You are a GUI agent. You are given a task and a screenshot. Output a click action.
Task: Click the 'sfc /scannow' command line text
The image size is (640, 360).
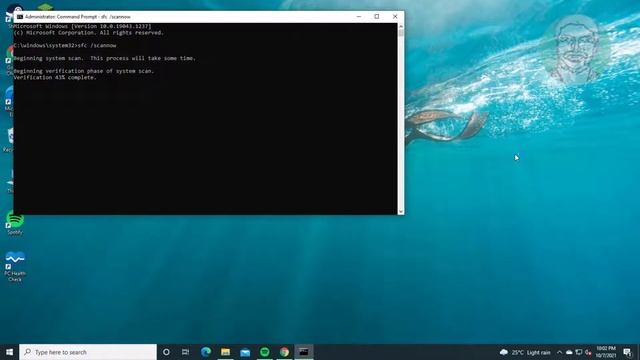pyautogui.click(x=97, y=45)
